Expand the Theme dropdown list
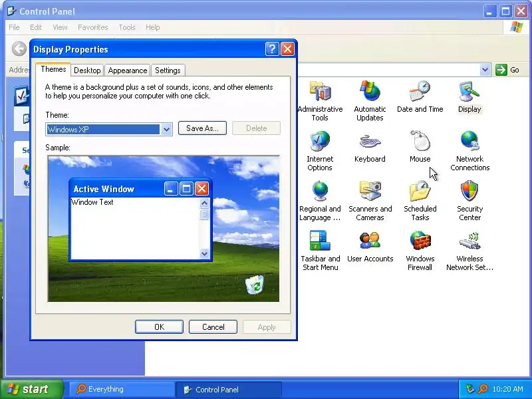The width and height of the screenshot is (532, 399). click(x=166, y=129)
